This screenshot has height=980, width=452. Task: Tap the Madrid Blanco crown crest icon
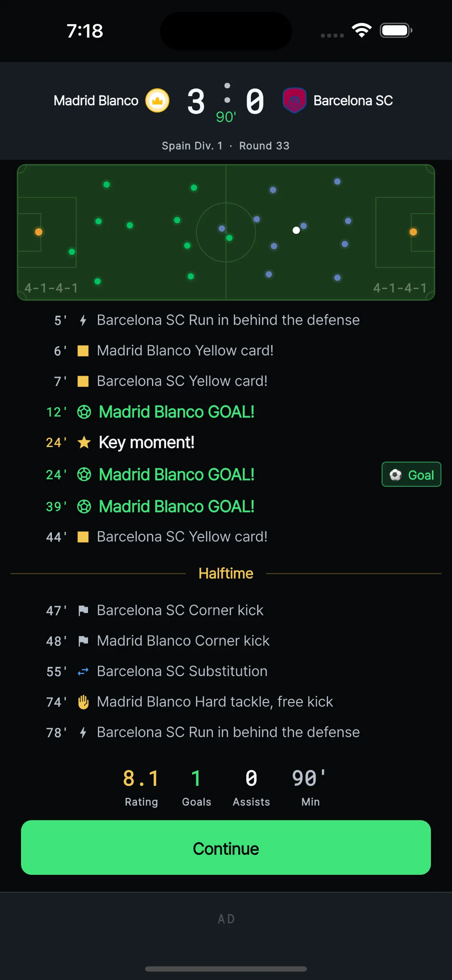pos(157,101)
